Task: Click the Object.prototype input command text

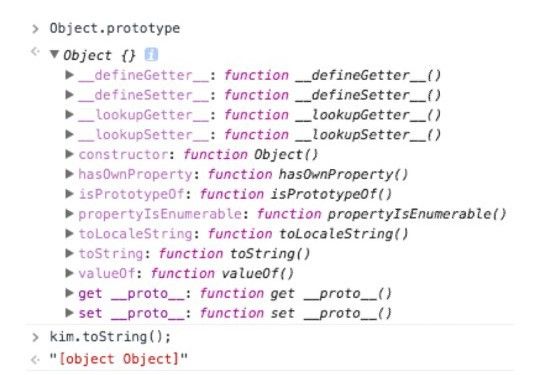Action: pyautogui.click(x=115, y=28)
